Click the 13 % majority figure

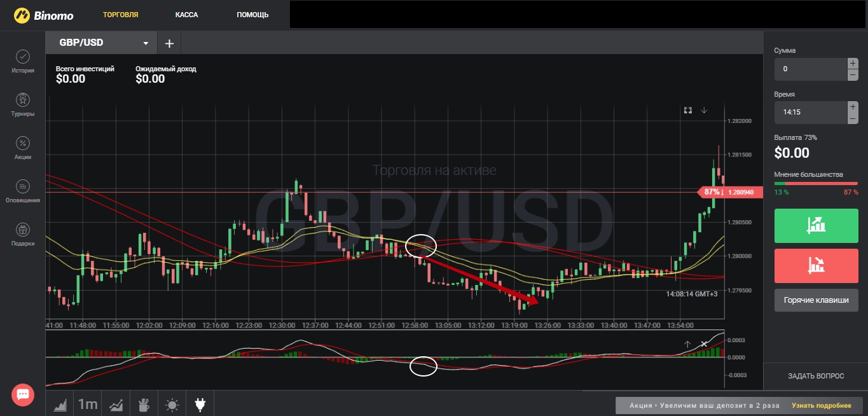(x=782, y=192)
